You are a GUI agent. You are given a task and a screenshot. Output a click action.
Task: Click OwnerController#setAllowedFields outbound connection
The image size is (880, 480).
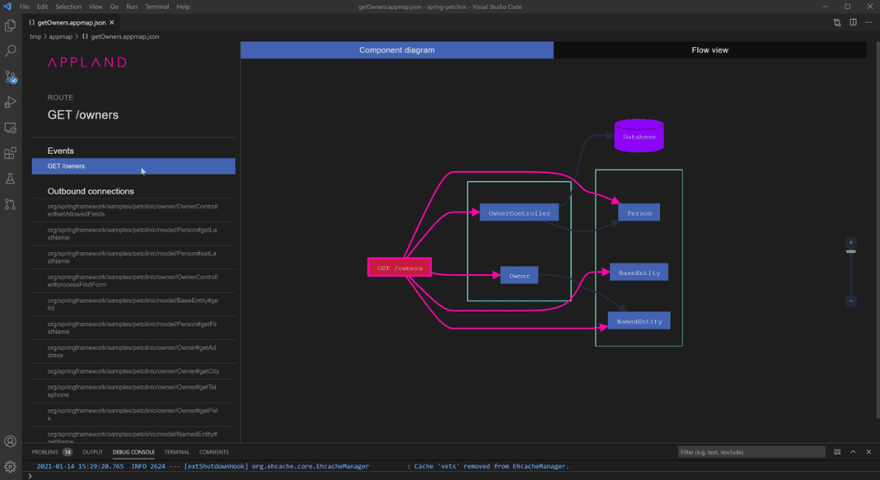click(134, 210)
